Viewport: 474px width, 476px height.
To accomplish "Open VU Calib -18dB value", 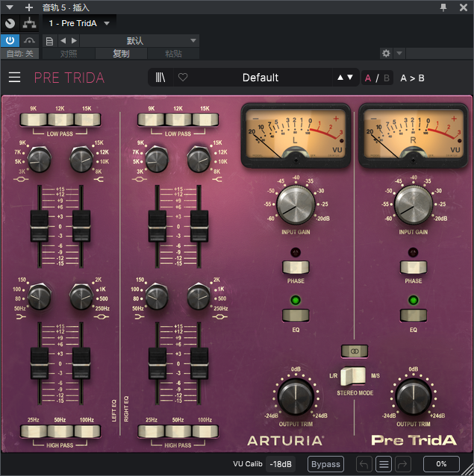I will coord(281,464).
